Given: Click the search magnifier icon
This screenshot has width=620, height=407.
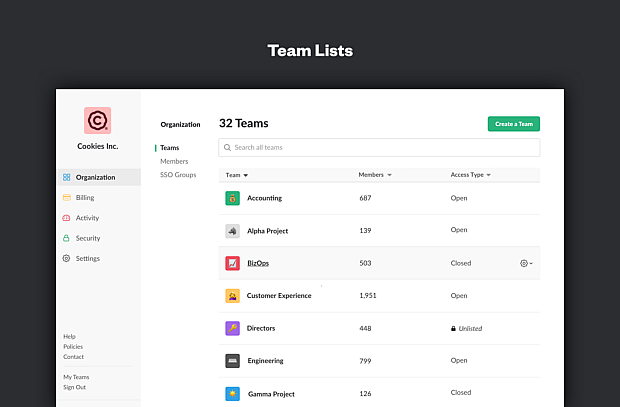Looking at the screenshot, I should point(227,148).
